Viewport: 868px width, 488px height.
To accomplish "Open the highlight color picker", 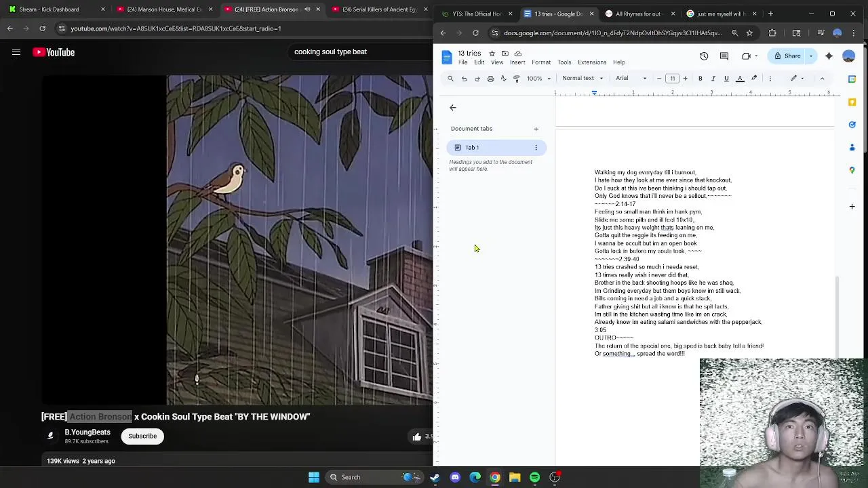I will [x=754, y=79].
